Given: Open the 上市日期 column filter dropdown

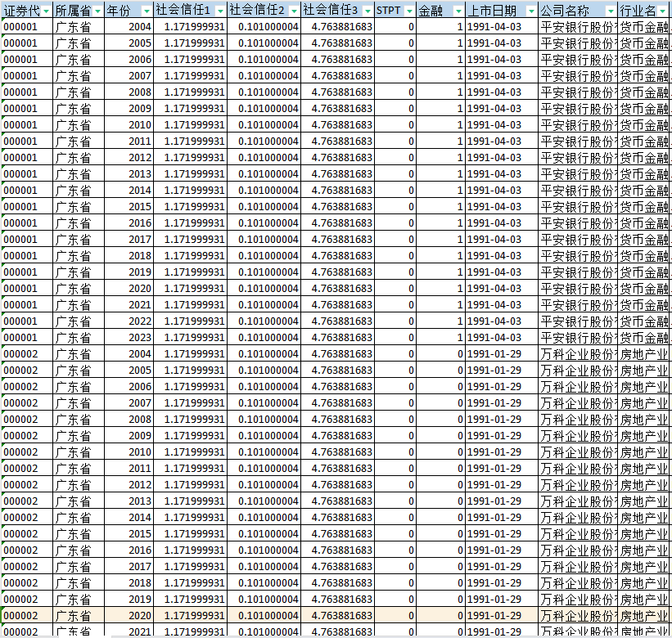Looking at the screenshot, I should pos(531,11).
